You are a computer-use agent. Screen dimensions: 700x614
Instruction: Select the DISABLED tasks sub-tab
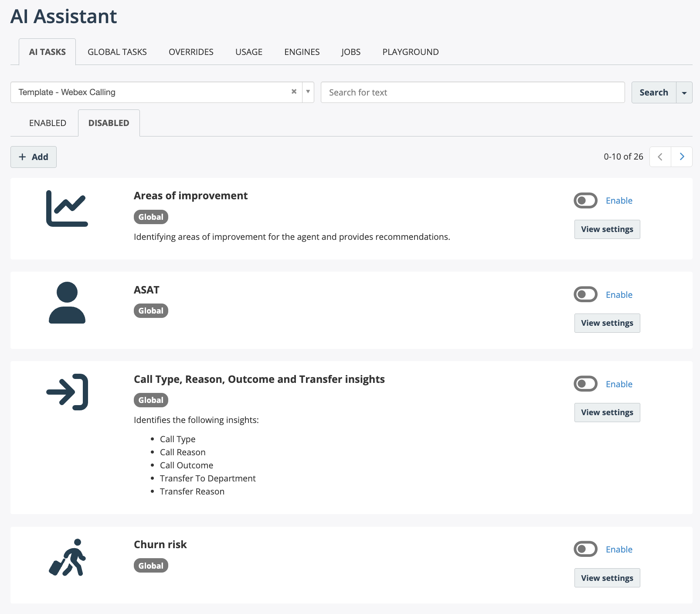[109, 123]
